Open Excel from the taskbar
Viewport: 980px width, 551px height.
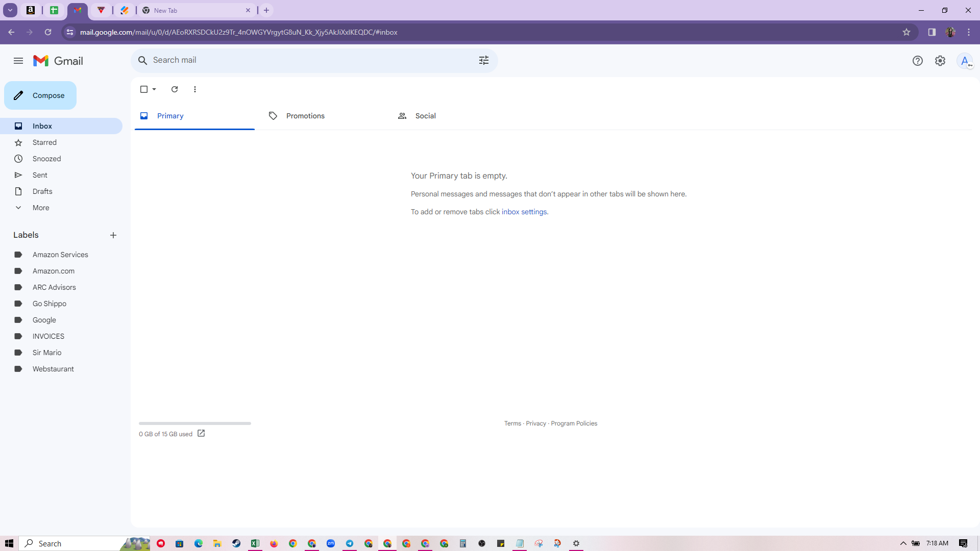click(255, 543)
